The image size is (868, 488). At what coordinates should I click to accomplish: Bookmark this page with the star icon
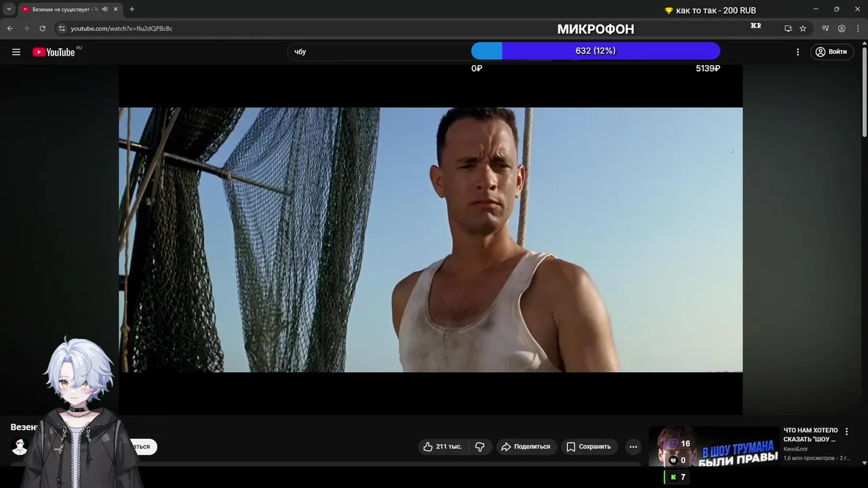click(803, 28)
